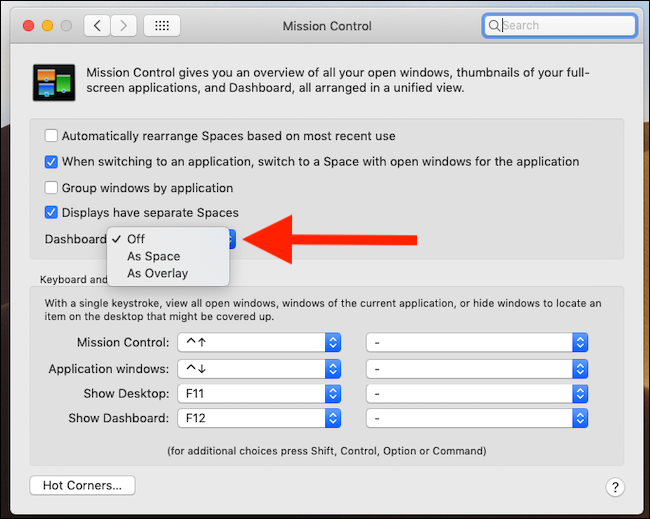Open the Show Desktop mouse shortcut dropdown
Viewport: 650px width, 519px height.
tap(477, 393)
